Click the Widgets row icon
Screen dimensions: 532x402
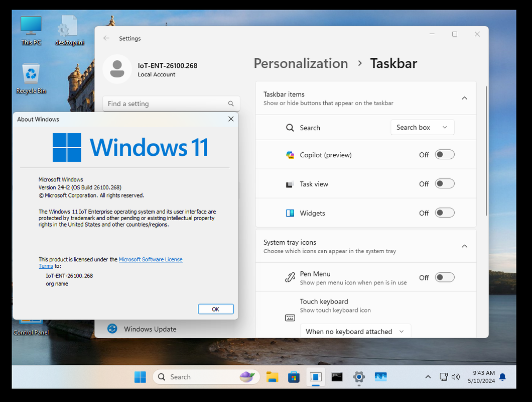click(290, 213)
